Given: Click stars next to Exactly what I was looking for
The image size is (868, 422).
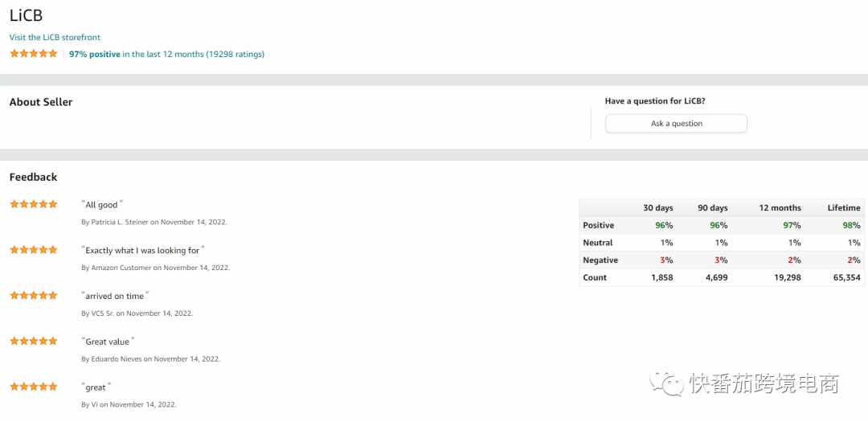Looking at the screenshot, I should (x=33, y=250).
